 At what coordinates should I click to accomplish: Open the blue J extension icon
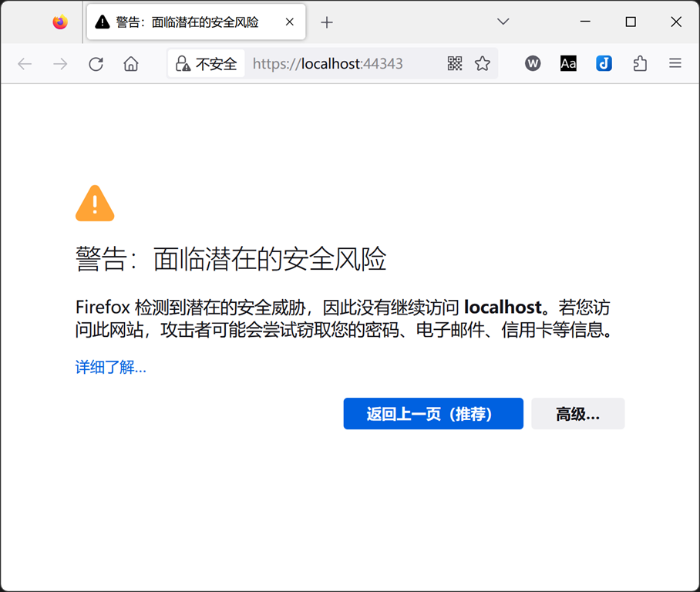coord(604,63)
